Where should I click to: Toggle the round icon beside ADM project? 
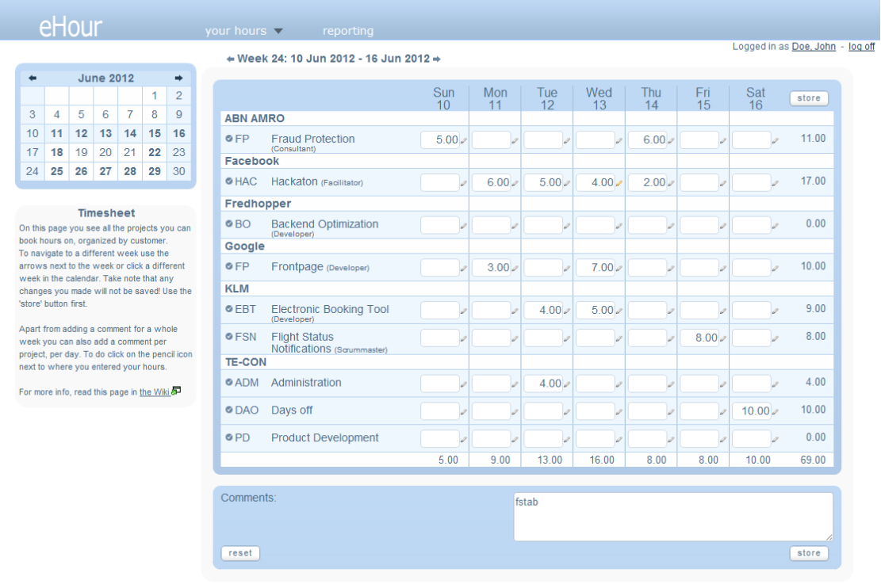[x=229, y=383]
